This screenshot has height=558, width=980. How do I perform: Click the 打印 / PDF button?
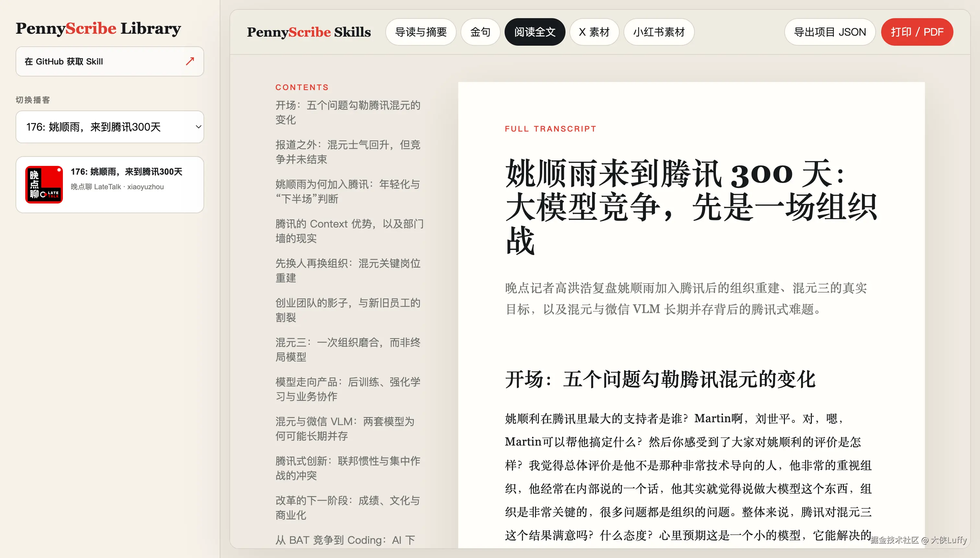click(917, 32)
